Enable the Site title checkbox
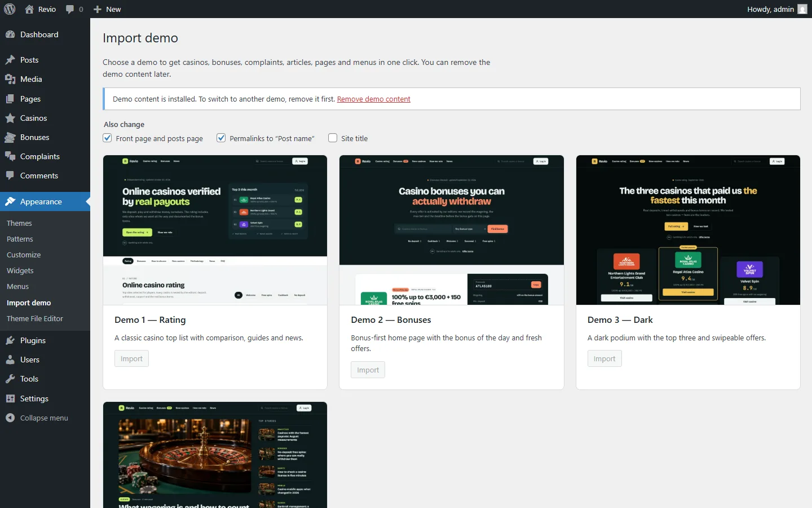This screenshot has width=812, height=508. (x=333, y=138)
